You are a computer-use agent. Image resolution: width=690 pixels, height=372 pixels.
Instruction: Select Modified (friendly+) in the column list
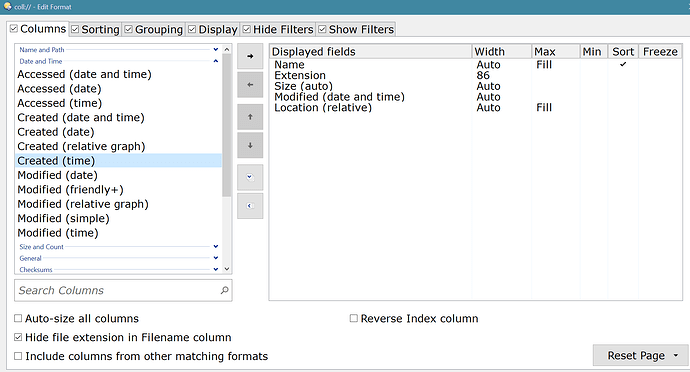pyautogui.click(x=70, y=190)
